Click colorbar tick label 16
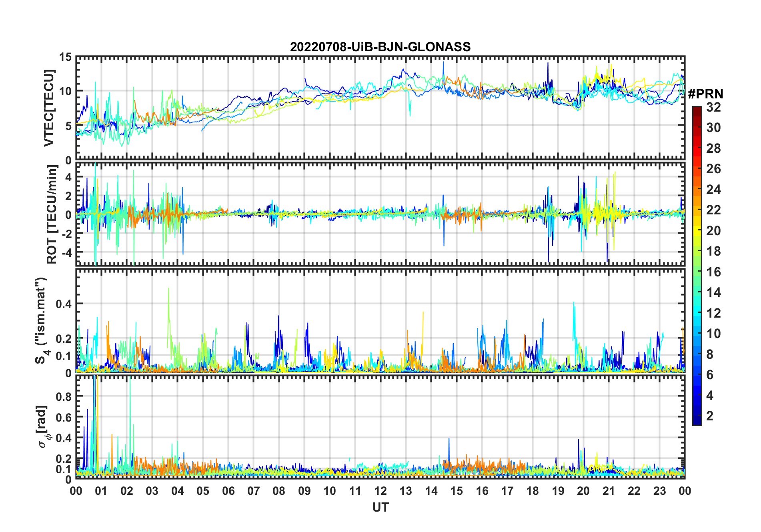 pos(713,272)
